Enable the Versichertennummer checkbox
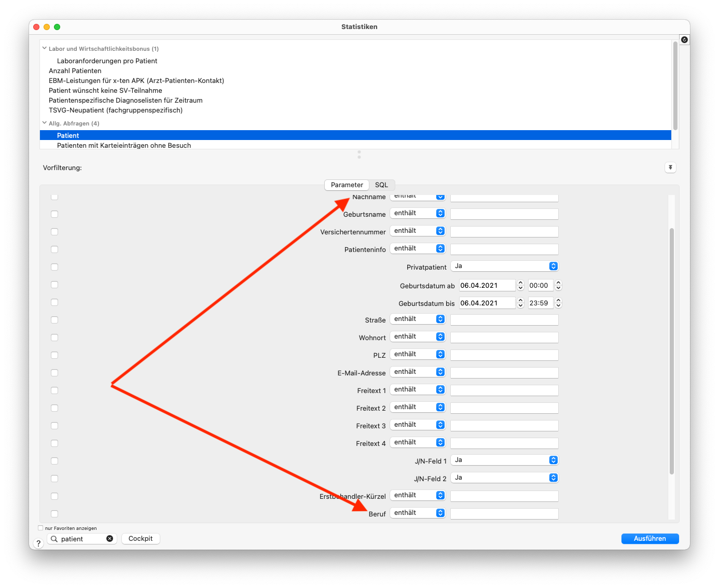The image size is (719, 588). tap(54, 232)
